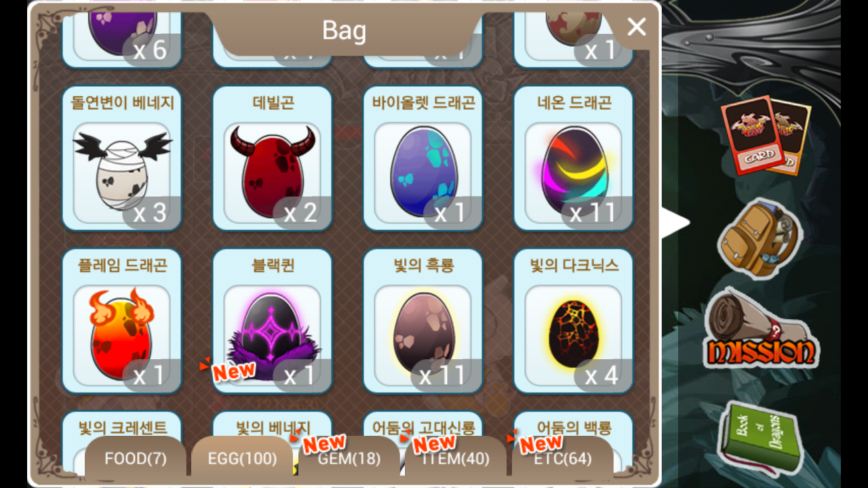This screenshot has height=488, width=868.
Task: Open the GEM(18) tab
Action: pos(349,459)
